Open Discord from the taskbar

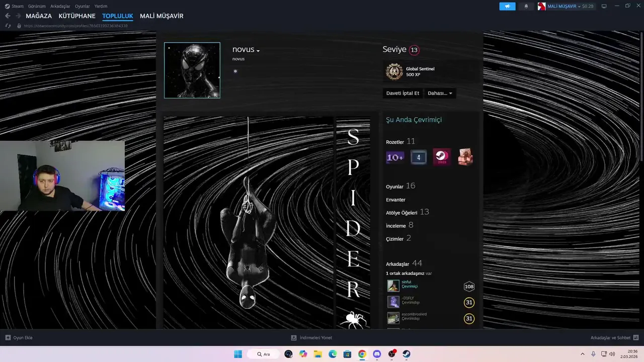point(377,354)
